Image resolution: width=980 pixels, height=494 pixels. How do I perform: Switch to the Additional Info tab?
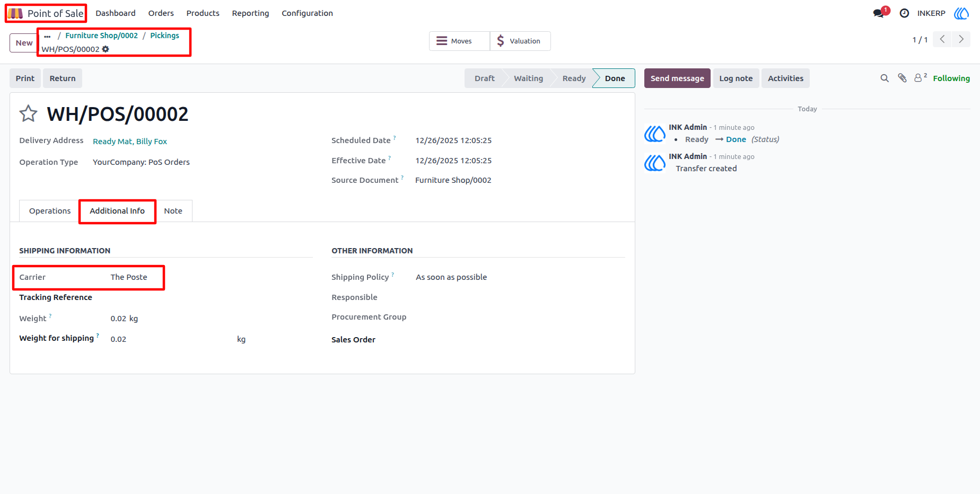[117, 211]
